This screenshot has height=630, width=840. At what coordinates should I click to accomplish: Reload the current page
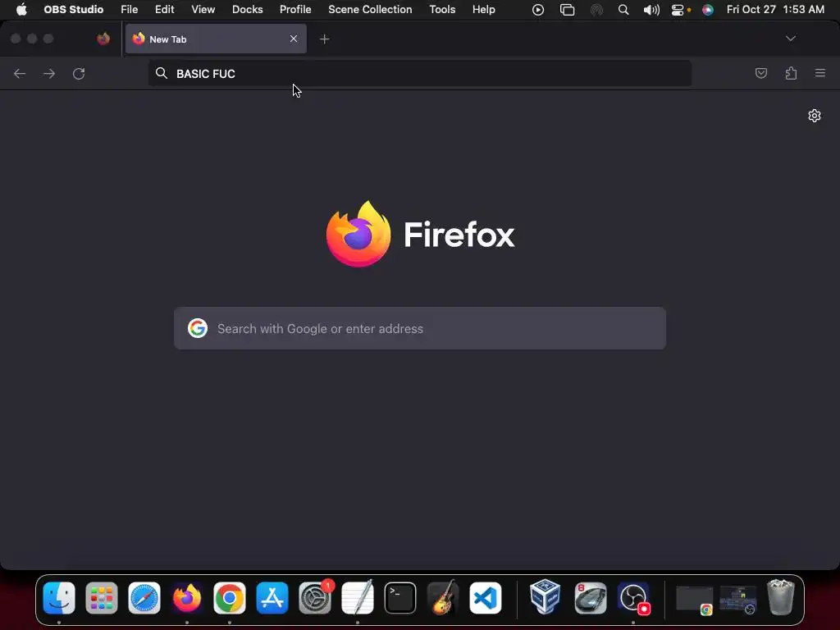[x=79, y=73]
